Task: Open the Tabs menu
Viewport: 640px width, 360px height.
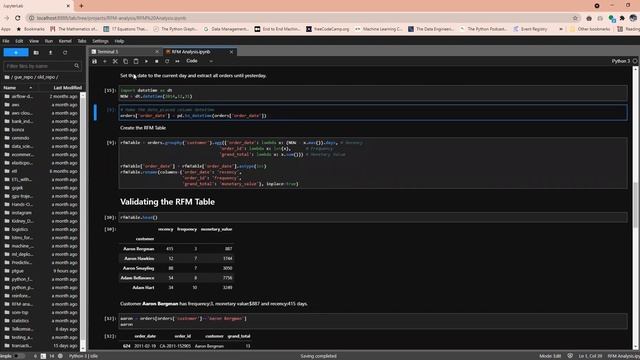Action: click(82, 41)
